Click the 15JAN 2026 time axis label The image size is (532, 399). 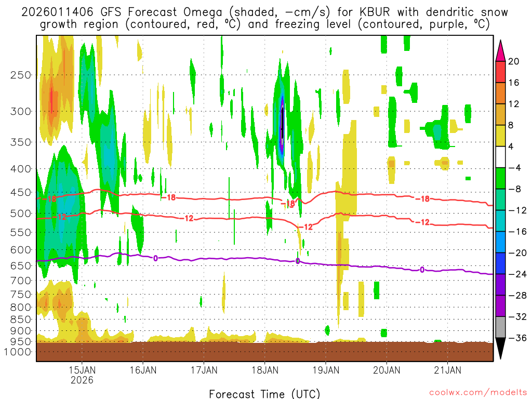pos(82,375)
